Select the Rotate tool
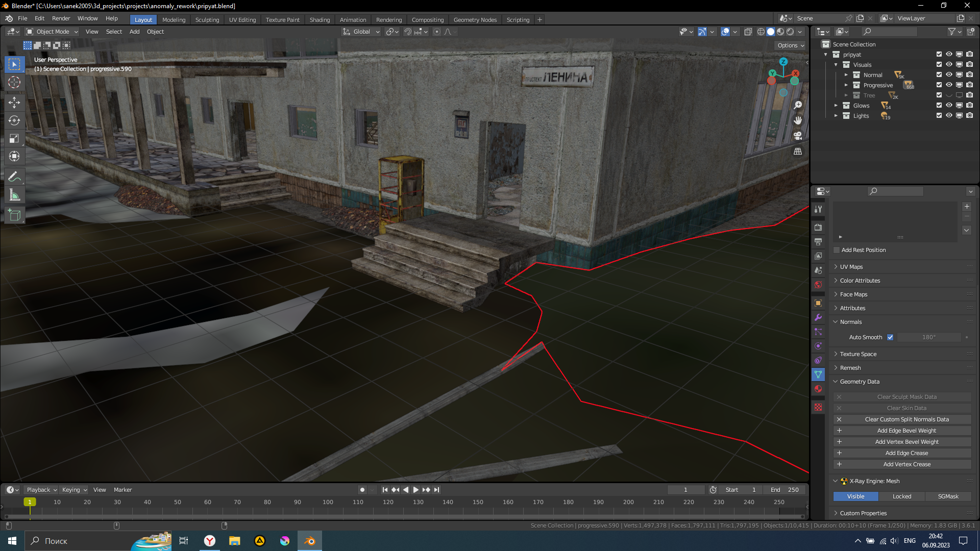This screenshot has height=551, width=980. pyautogui.click(x=14, y=121)
